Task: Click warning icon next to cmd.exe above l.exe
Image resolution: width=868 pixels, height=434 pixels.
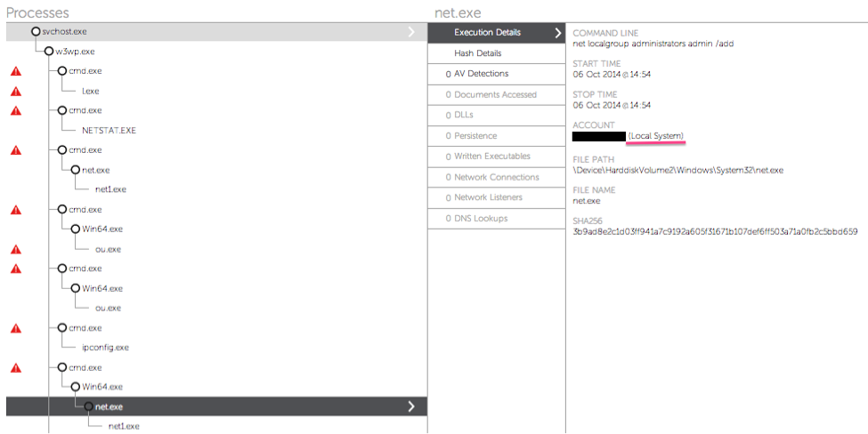Action: (x=16, y=71)
